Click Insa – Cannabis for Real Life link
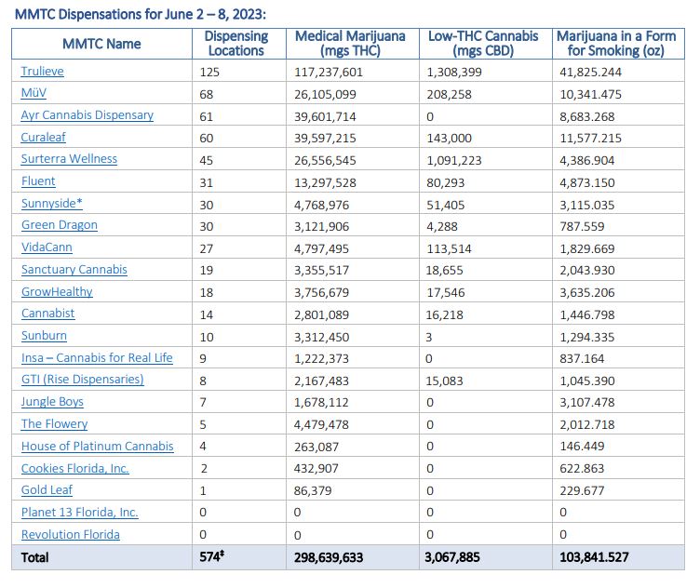This screenshot has height=588, width=700. pyautogui.click(x=97, y=358)
